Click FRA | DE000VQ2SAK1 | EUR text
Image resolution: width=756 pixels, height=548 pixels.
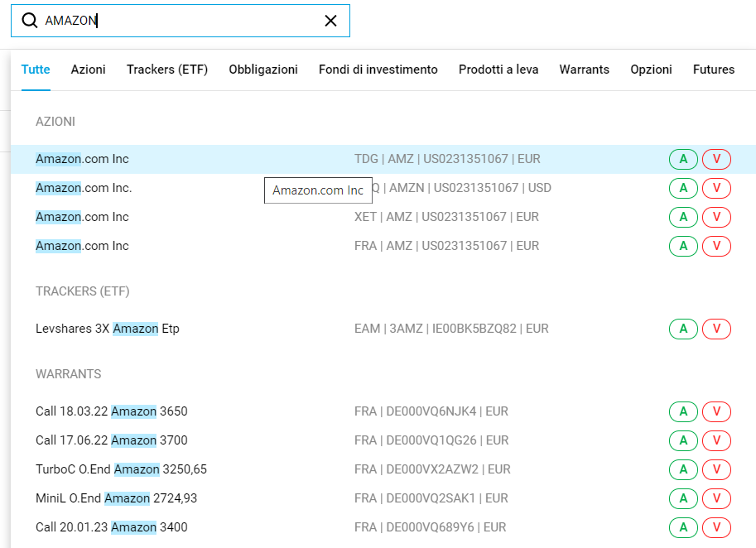pyautogui.click(x=431, y=498)
